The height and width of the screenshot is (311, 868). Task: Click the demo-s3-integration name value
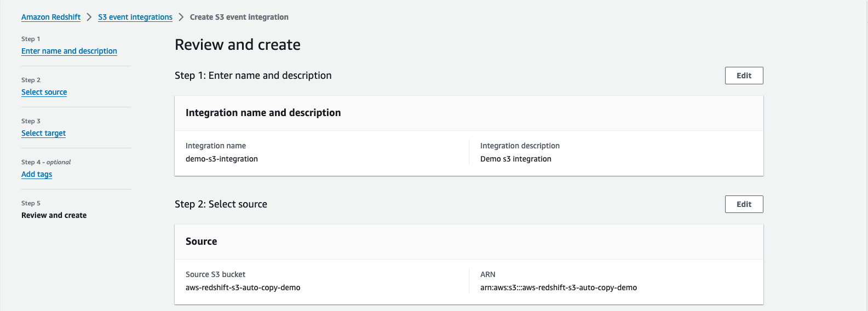222,159
